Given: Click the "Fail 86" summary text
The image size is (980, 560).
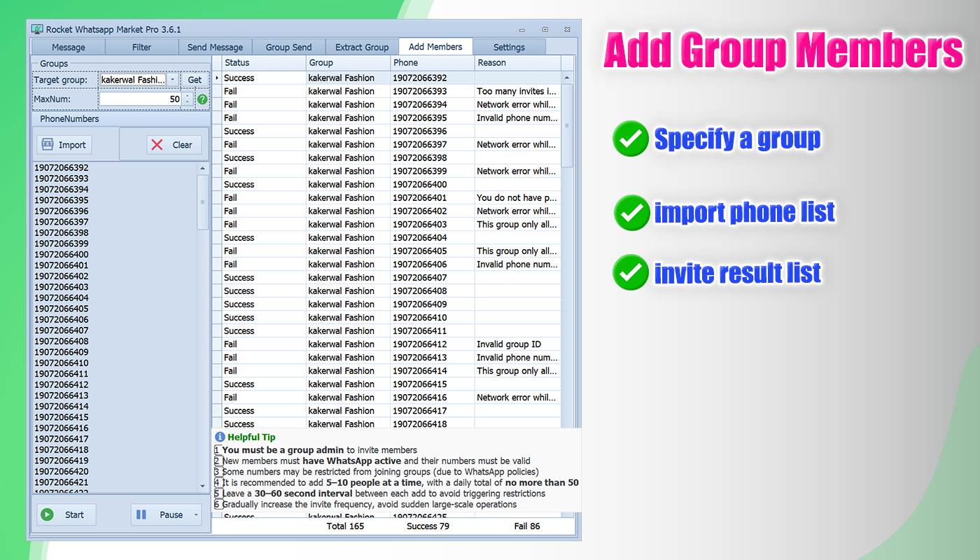Looking at the screenshot, I should (527, 526).
